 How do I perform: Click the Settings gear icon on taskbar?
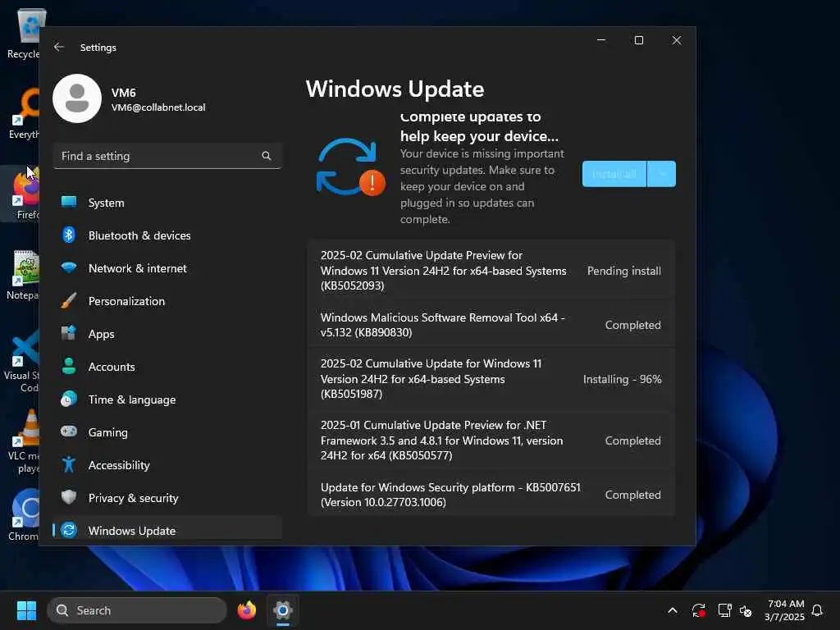pos(283,610)
